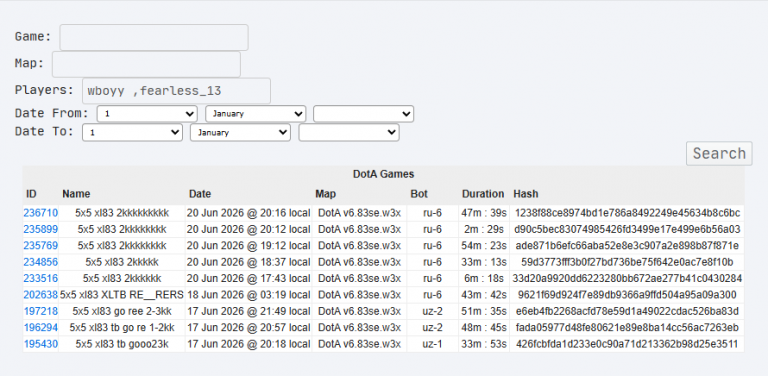Open game ID 195430 link
768x376 pixels.
point(41,344)
